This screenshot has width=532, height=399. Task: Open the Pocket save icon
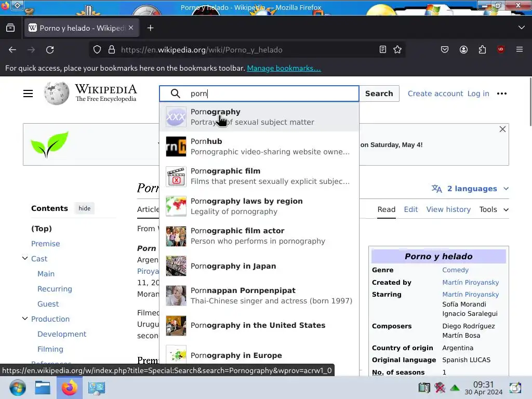[445, 49]
